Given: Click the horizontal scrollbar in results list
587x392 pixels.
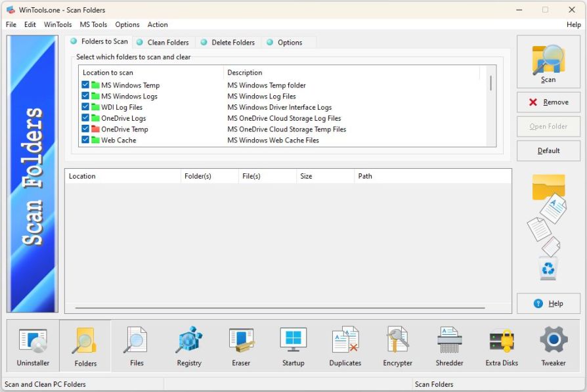Looking at the screenshot, I should pos(280,308).
